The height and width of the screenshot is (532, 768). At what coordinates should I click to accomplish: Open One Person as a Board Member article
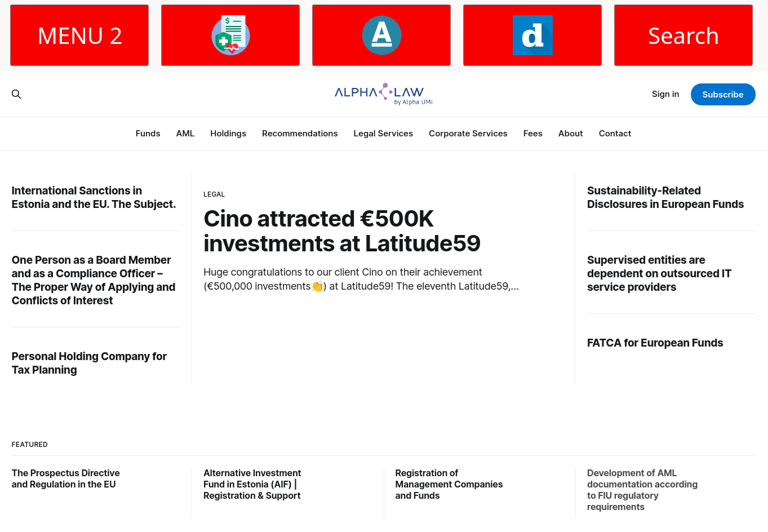[94, 280]
